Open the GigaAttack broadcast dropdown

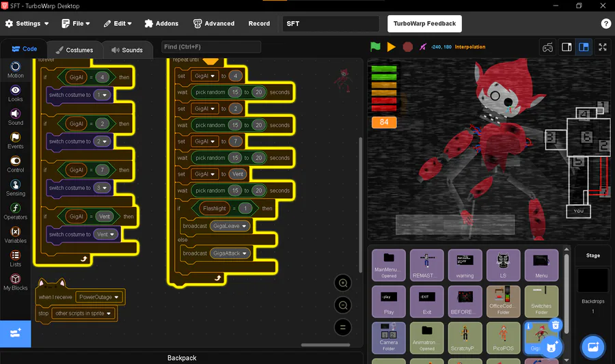point(230,253)
